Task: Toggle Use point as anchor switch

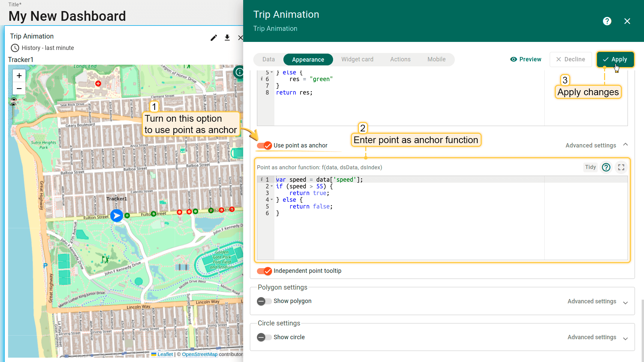Action: (264, 145)
